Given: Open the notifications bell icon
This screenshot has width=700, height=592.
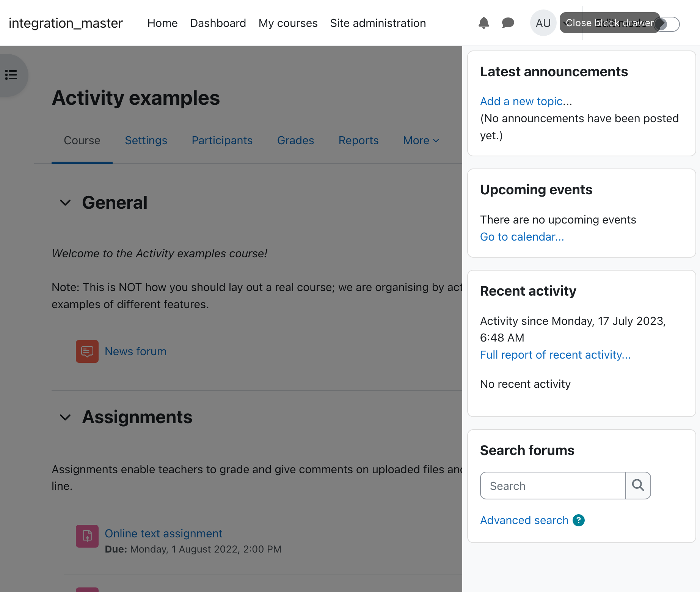Looking at the screenshot, I should pyautogui.click(x=483, y=23).
